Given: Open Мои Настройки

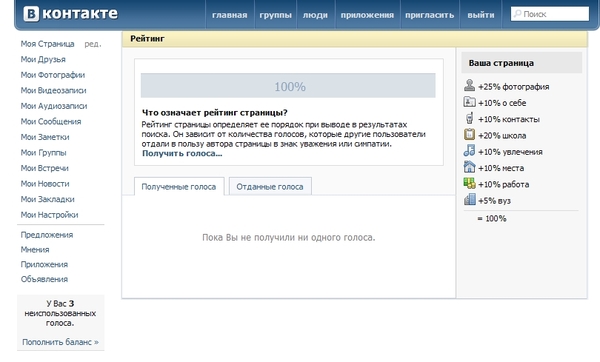Looking at the screenshot, I should click(x=49, y=215).
